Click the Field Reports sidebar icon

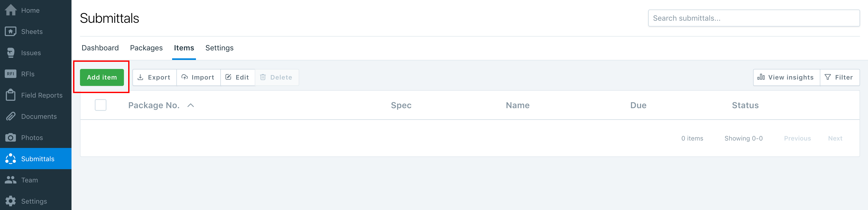pos(11,95)
